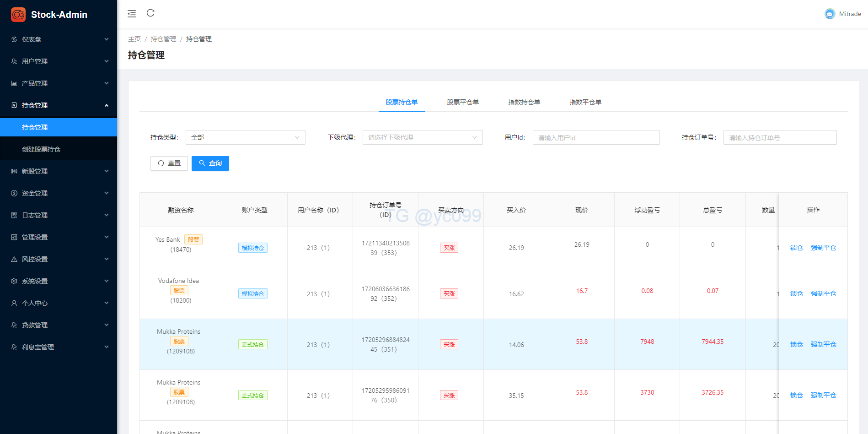
Task: Focus the 用户Id input field
Action: click(596, 137)
